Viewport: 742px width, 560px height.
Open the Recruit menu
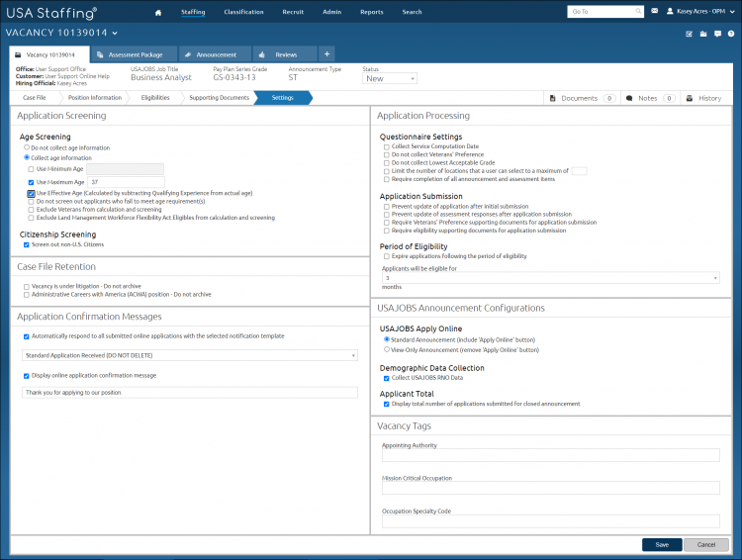tap(293, 12)
